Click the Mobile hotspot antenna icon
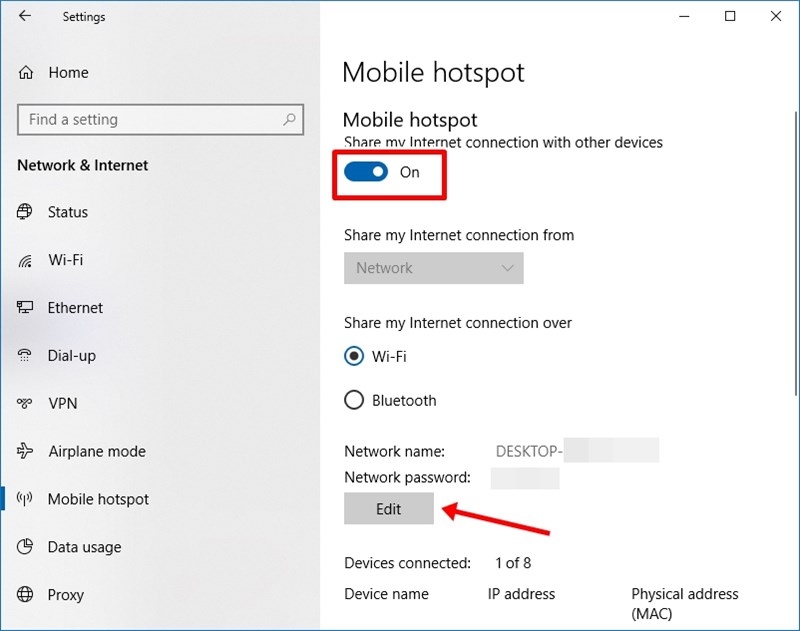 (24, 498)
